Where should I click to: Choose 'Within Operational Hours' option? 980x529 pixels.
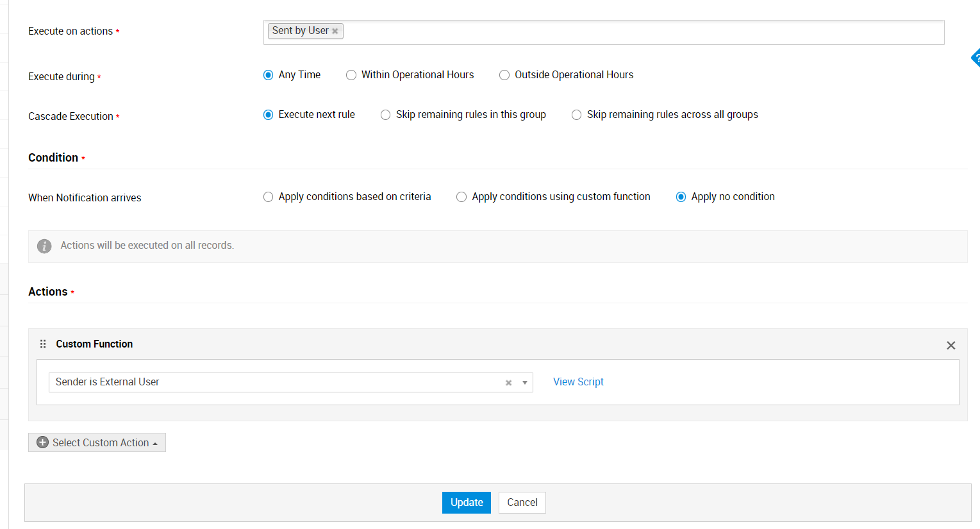click(x=351, y=75)
